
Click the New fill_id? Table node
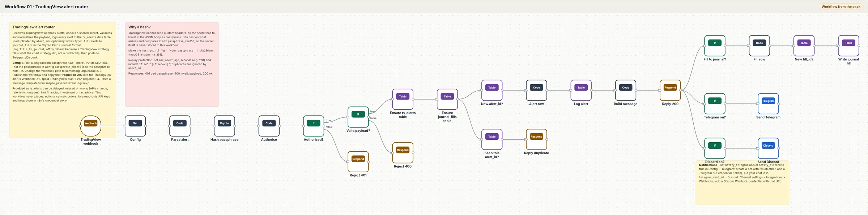[804, 46]
